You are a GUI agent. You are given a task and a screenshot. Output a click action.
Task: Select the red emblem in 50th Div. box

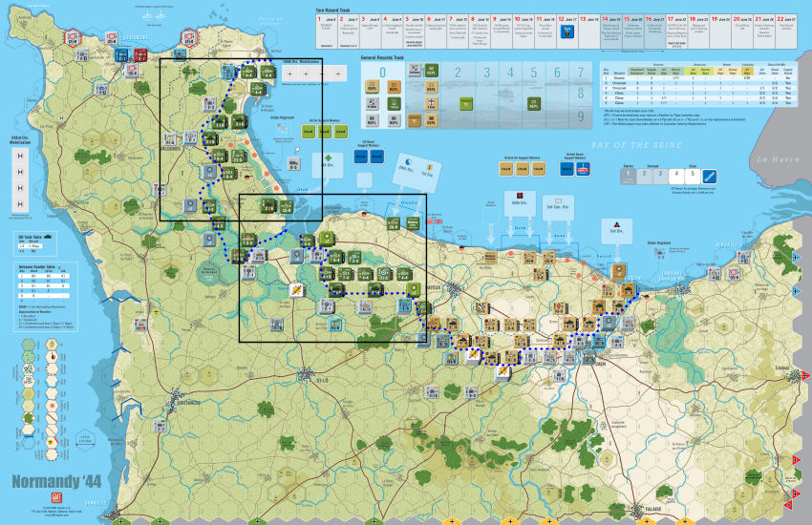tap(520, 196)
